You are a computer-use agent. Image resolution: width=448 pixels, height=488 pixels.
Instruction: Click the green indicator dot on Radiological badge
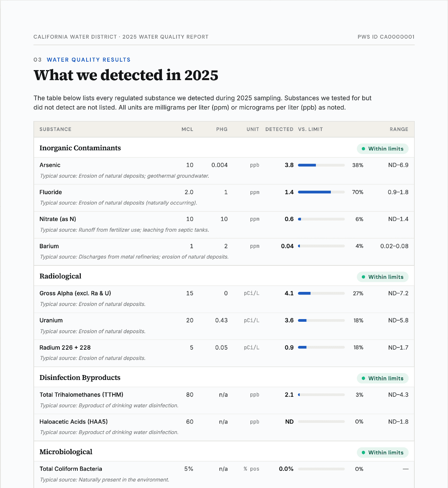pyautogui.click(x=363, y=277)
